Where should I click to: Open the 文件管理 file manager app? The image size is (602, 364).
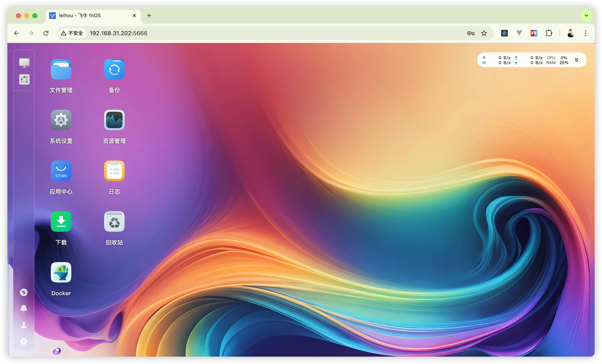[61, 69]
